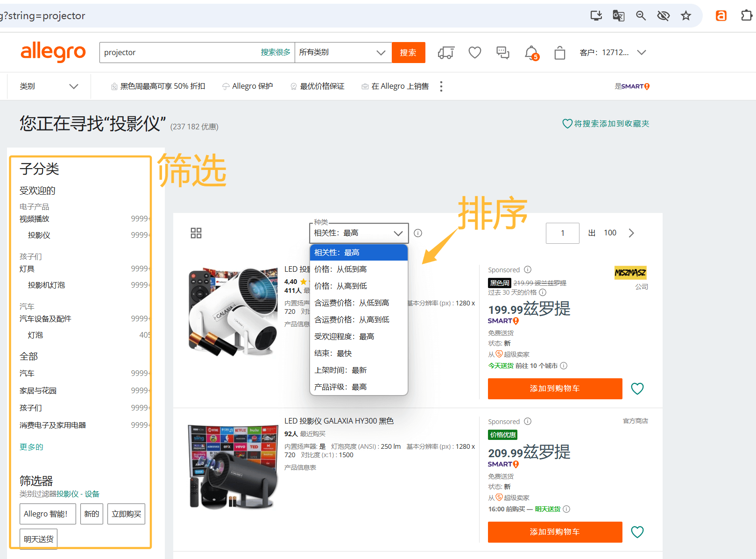
Task: Expand the 所有类别 category dropdown
Action: click(343, 52)
